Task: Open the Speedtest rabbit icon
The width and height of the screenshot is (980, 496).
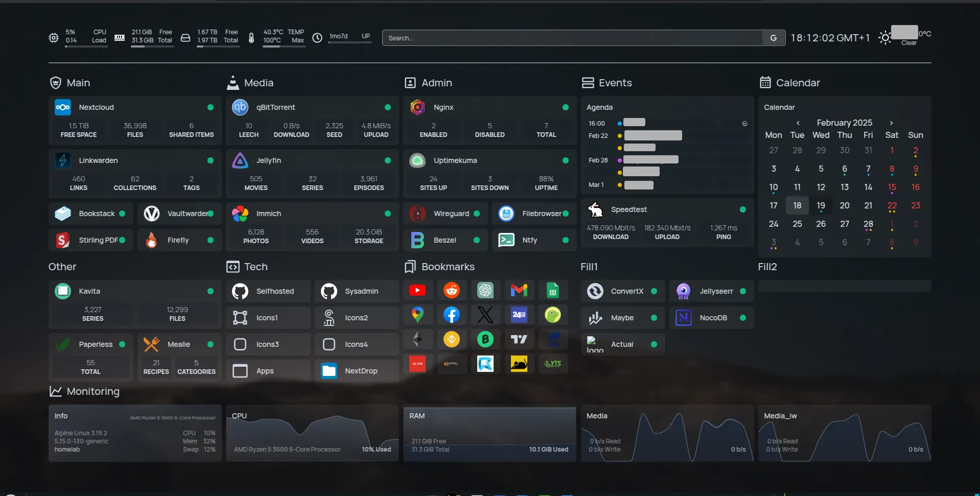Action: tap(595, 209)
